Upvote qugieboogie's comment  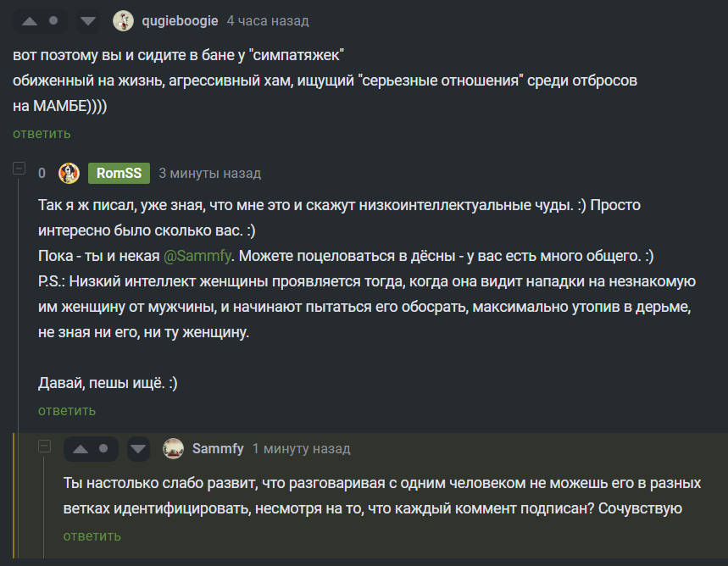30,21
